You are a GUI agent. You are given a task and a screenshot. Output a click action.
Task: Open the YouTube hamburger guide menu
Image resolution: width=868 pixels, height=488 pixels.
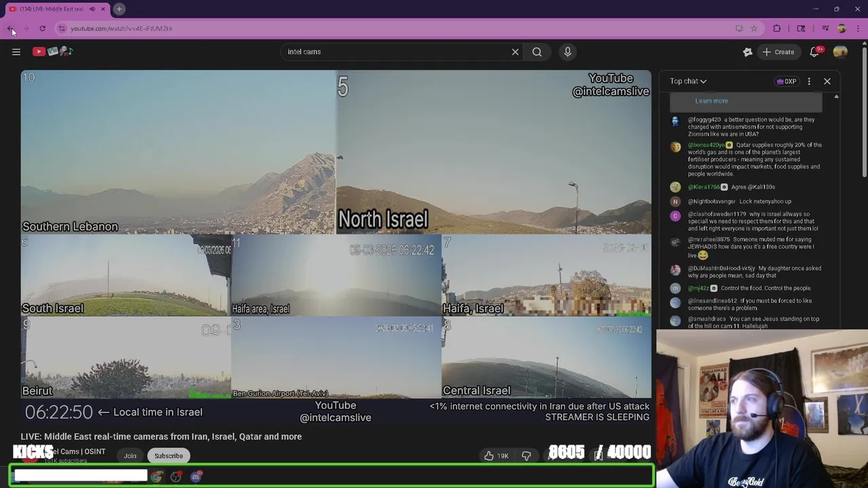pos(16,52)
